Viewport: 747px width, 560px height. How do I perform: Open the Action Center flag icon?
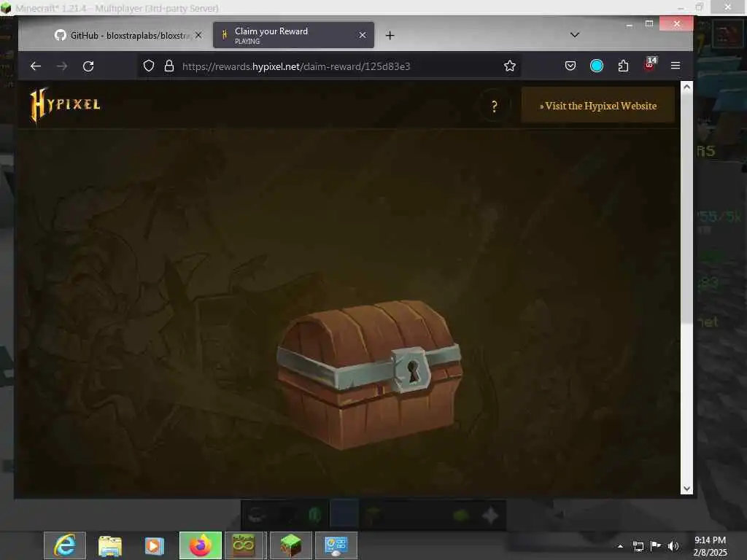point(656,545)
